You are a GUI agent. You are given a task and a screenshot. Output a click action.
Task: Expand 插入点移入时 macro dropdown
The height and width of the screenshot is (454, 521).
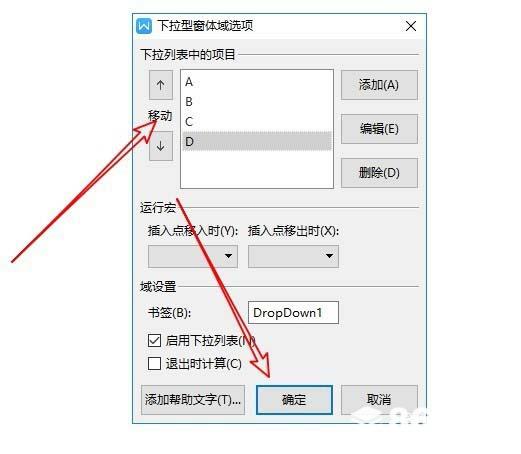193,256
